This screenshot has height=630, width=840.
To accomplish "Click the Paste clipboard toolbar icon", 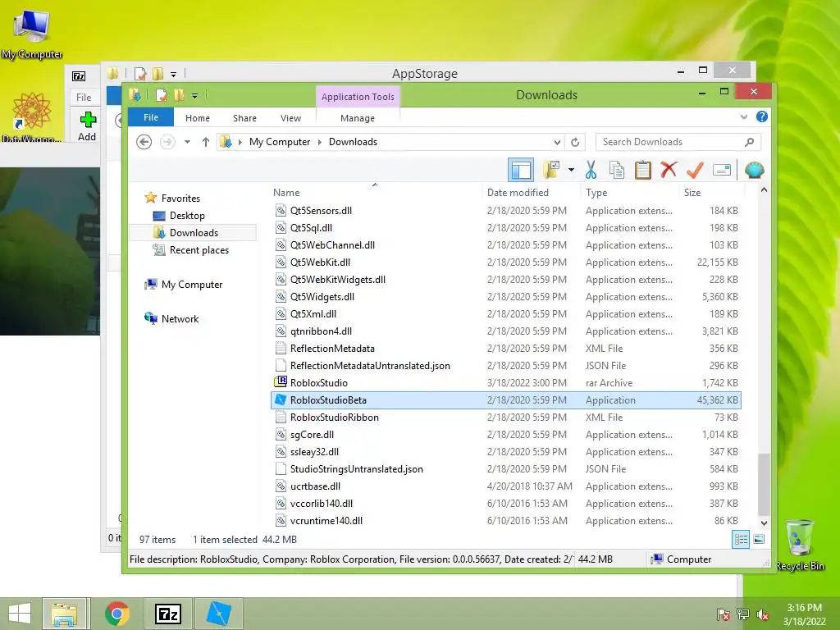I will pos(643,170).
